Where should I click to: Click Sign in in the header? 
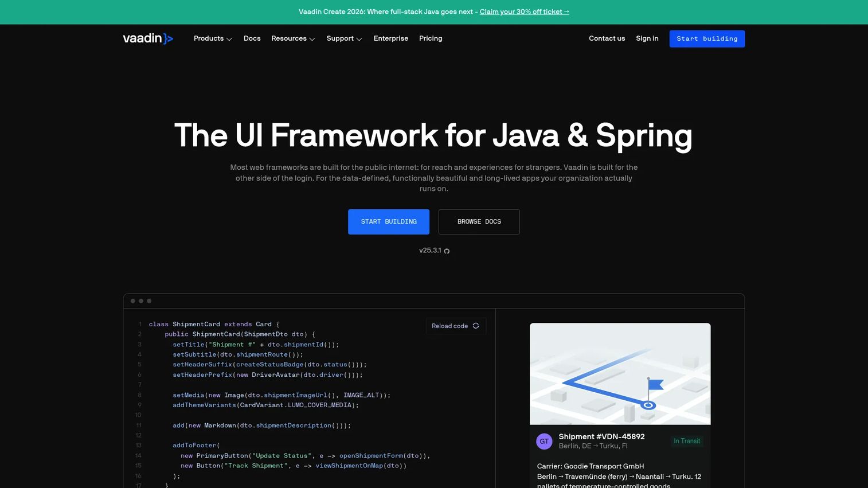pos(647,38)
